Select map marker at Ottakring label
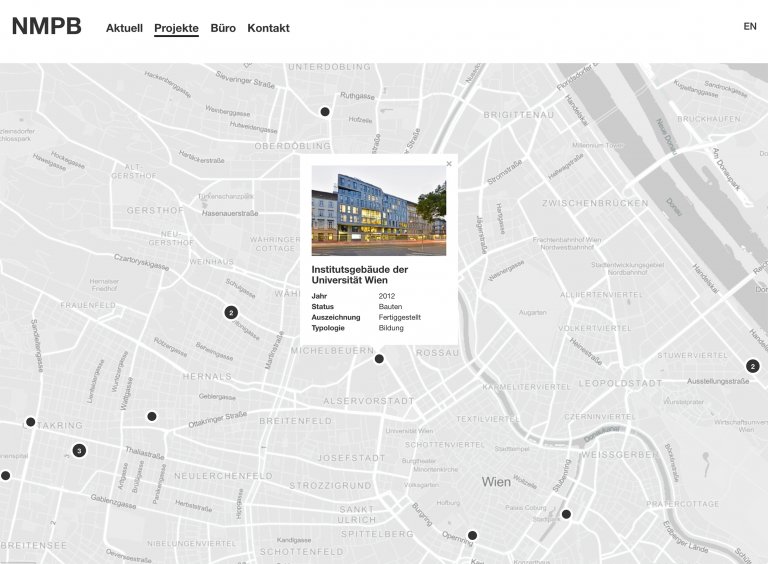The image size is (768, 564). 30,422
